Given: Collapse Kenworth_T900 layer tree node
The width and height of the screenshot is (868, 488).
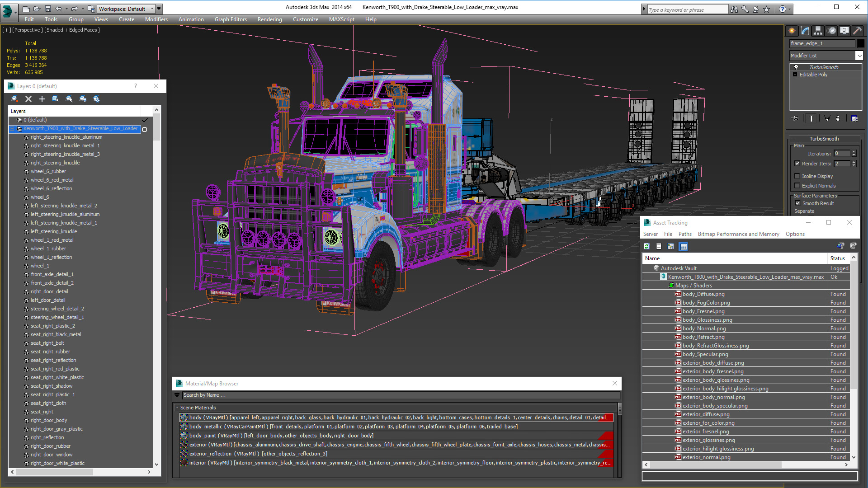Looking at the screenshot, I should coord(12,129).
